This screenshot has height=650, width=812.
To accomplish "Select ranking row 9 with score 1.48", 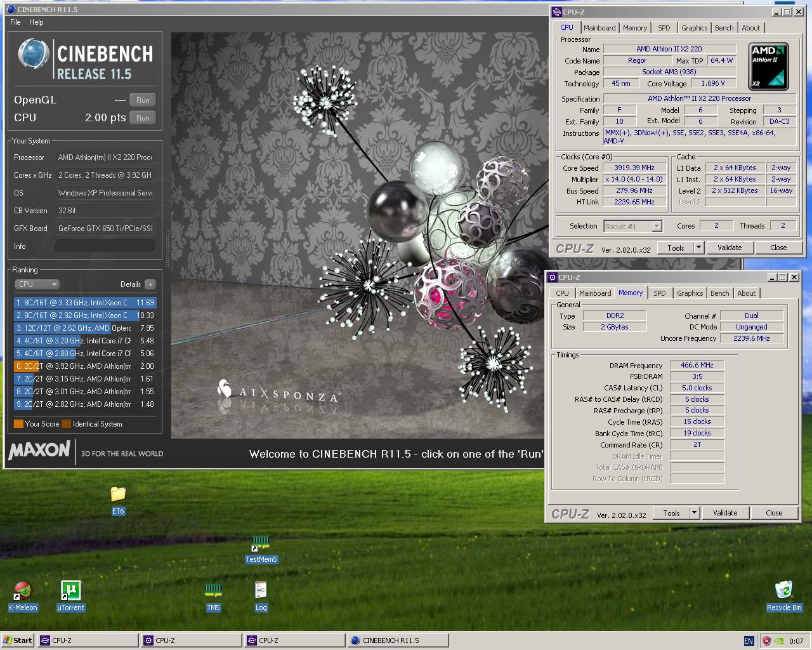I will pyautogui.click(x=85, y=404).
